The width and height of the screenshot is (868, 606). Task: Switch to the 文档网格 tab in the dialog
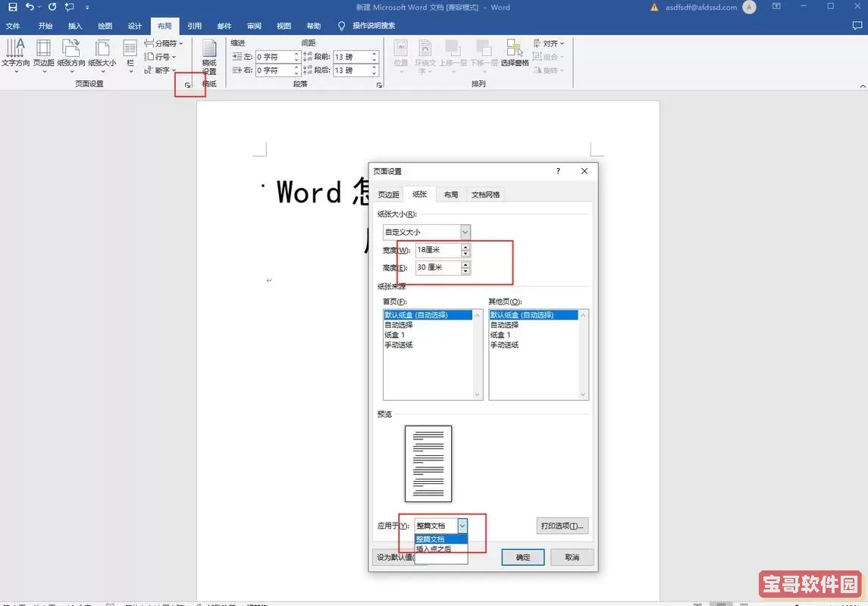coord(485,195)
